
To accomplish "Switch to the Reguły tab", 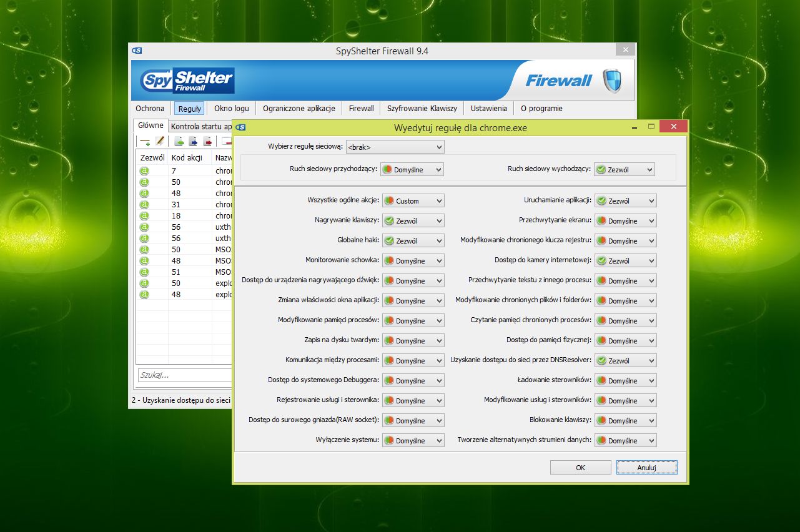I will [x=190, y=109].
